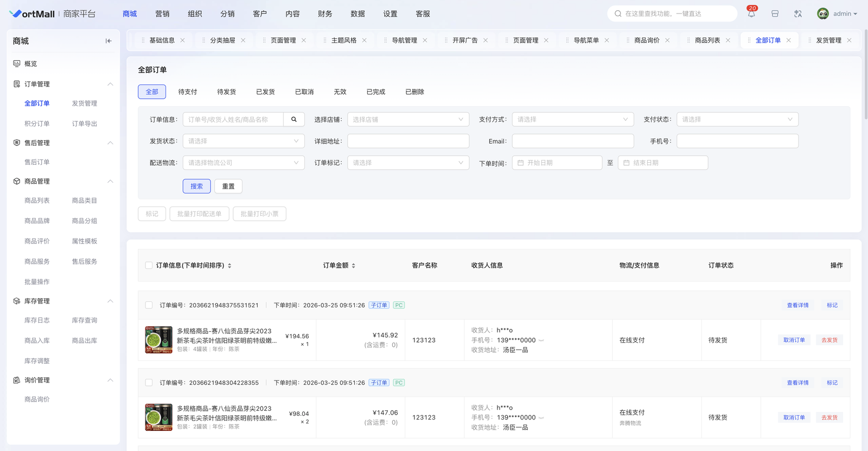This screenshot has width=868, height=451.
Task: Close the 基础信息 tab
Action: coord(183,41)
